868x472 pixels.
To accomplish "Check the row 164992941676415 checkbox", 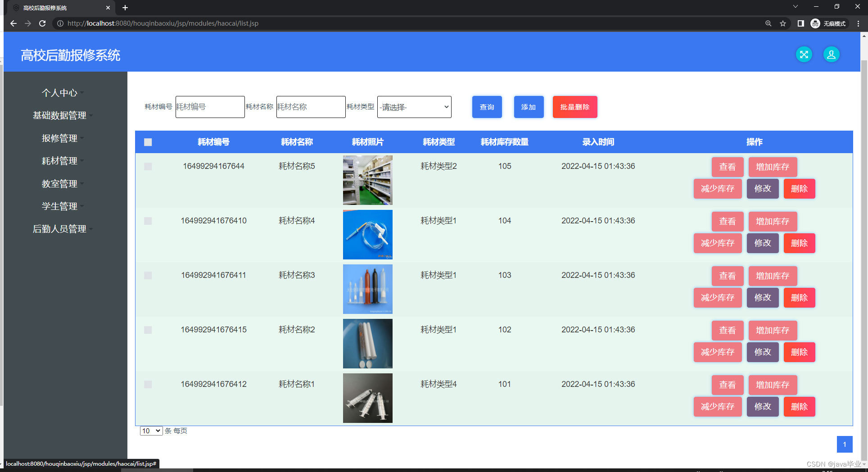I will [x=148, y=330].
